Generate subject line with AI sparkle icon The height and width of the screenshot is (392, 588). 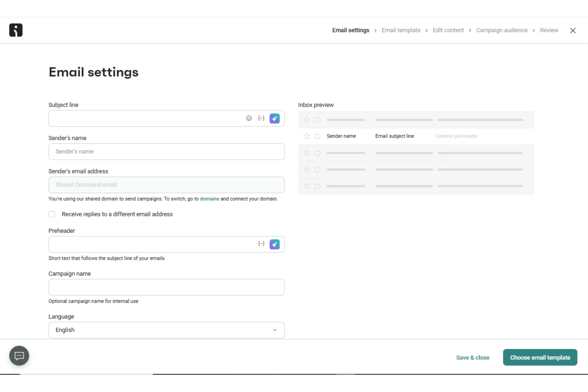click(x=275, y=118)
